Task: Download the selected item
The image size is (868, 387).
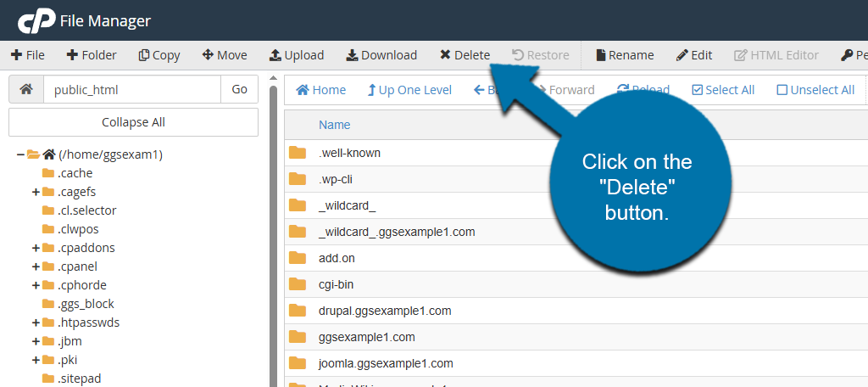Action: tap(381, 55)
